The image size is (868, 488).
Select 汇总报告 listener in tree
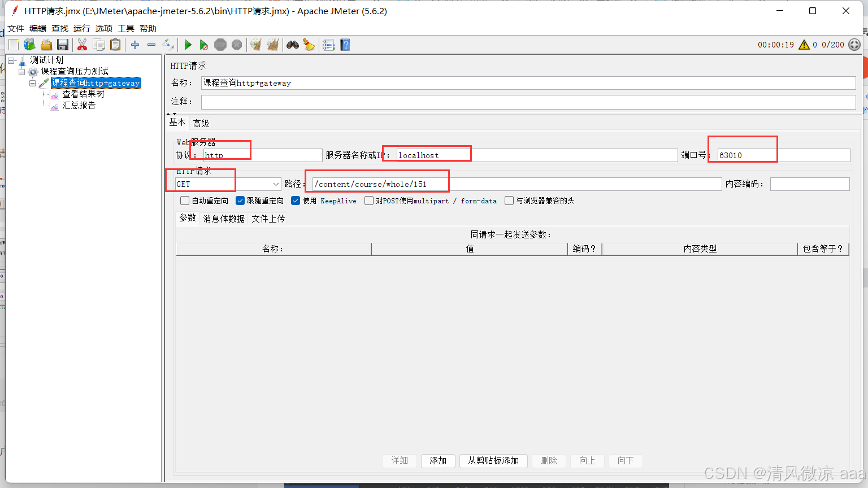pyautogui.click(x=79, y=106)
